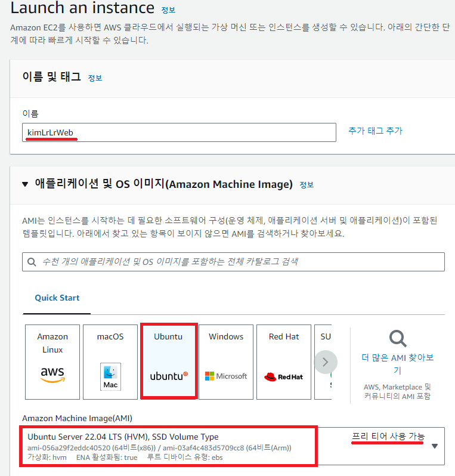Click the 추가 태그 추가 link

(x=375, y=131)
